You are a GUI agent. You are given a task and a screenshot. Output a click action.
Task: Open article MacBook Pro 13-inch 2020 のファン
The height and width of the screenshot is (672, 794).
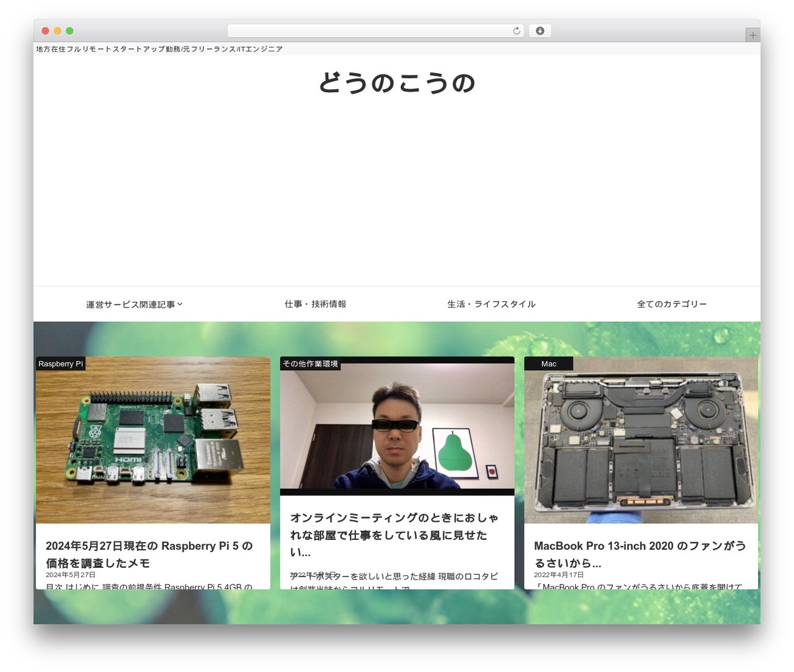point(640,554)
